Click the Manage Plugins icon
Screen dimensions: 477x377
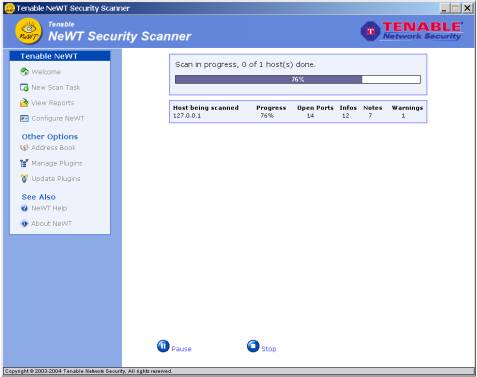tap(24, 163)
